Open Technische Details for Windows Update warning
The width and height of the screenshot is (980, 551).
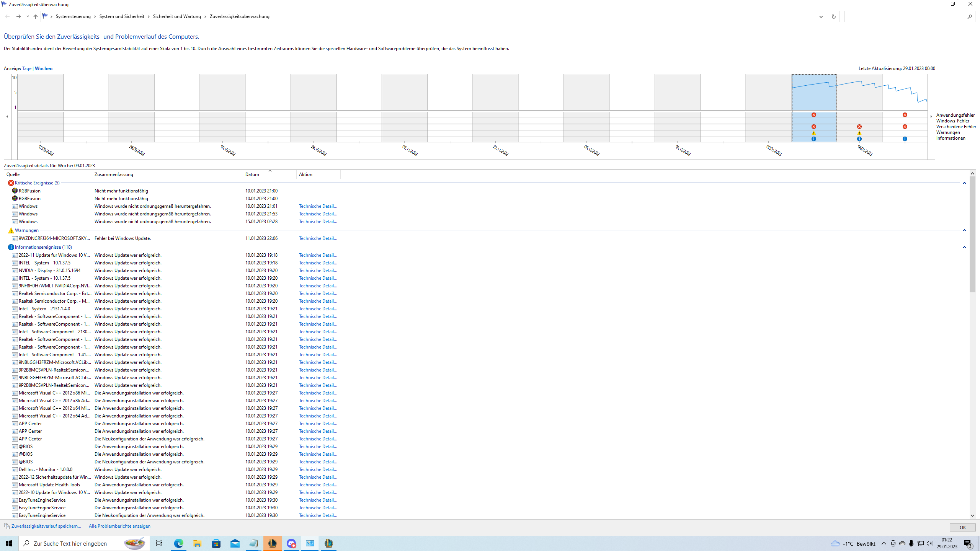(318, 238)
